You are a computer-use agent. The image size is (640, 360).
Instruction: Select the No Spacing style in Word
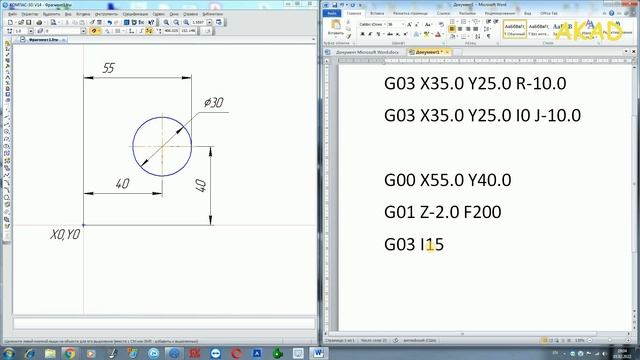[539, 29]
